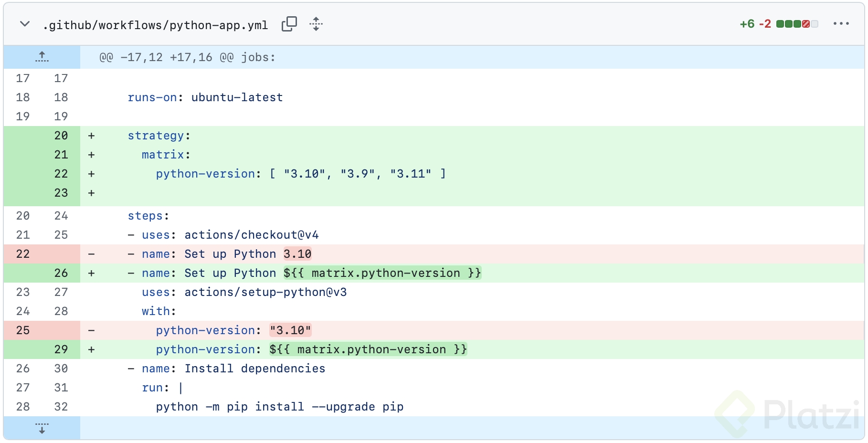Select new line number 29

pyautogui.click(x=61, y=349)
